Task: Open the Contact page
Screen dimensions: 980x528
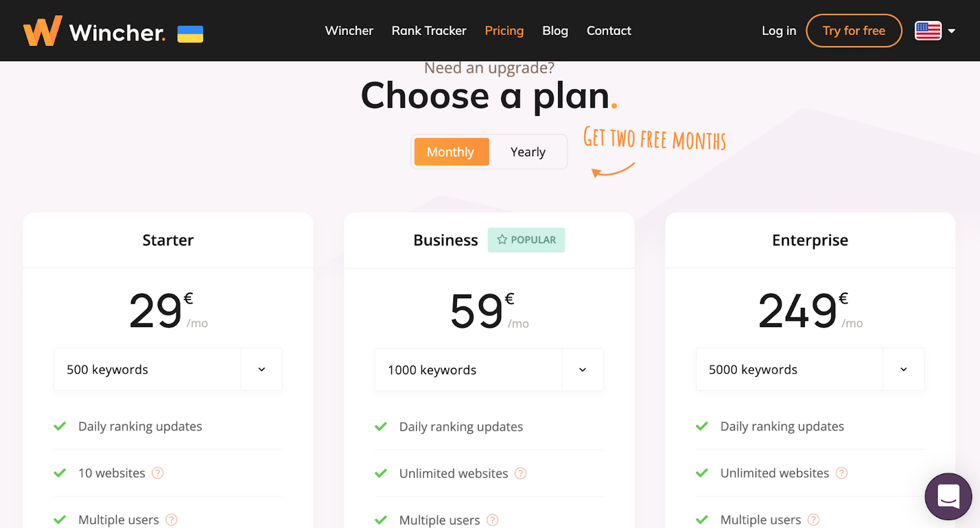Action: (x=609, y=31)
